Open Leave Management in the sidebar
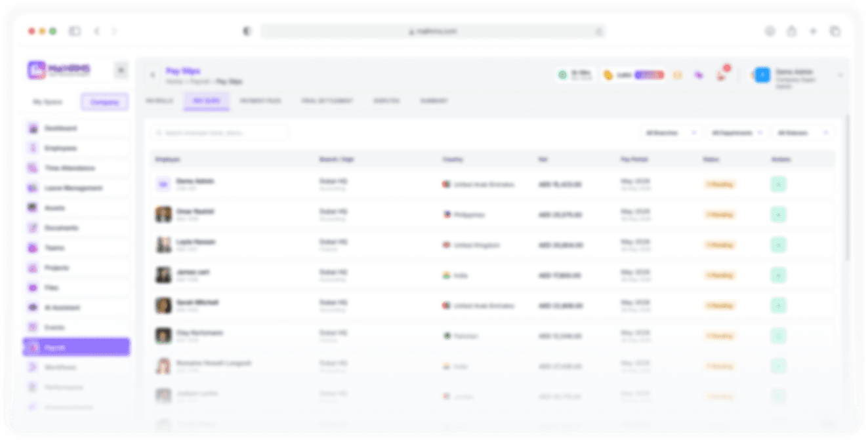The width and height of the screenshot is (868, 440). click(x=76, y=188)
